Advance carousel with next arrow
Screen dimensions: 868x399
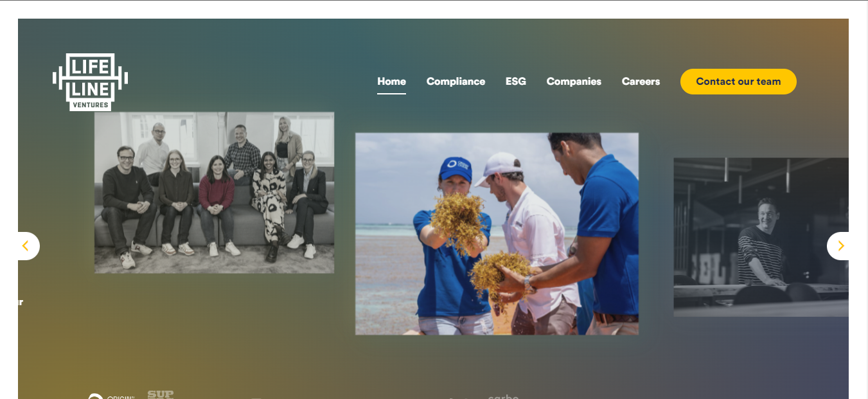838,246
